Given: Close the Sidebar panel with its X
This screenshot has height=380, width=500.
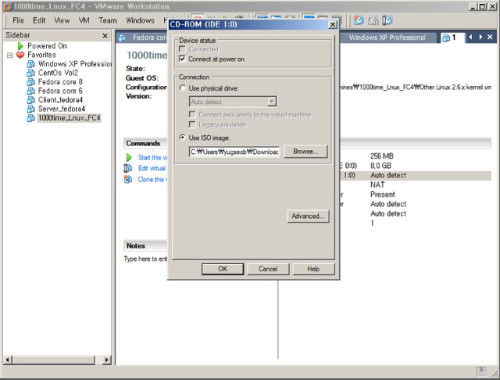Looking at the screenshot, I should coord(105,35).
